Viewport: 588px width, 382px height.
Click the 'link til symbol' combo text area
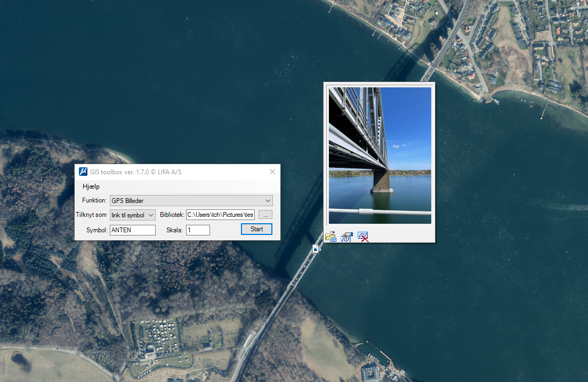point(128,215)
